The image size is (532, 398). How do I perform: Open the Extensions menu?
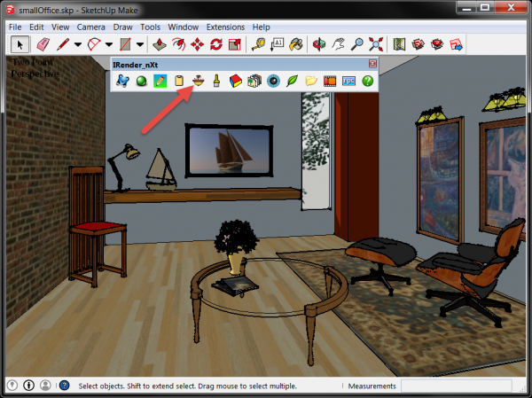point(225,27)
